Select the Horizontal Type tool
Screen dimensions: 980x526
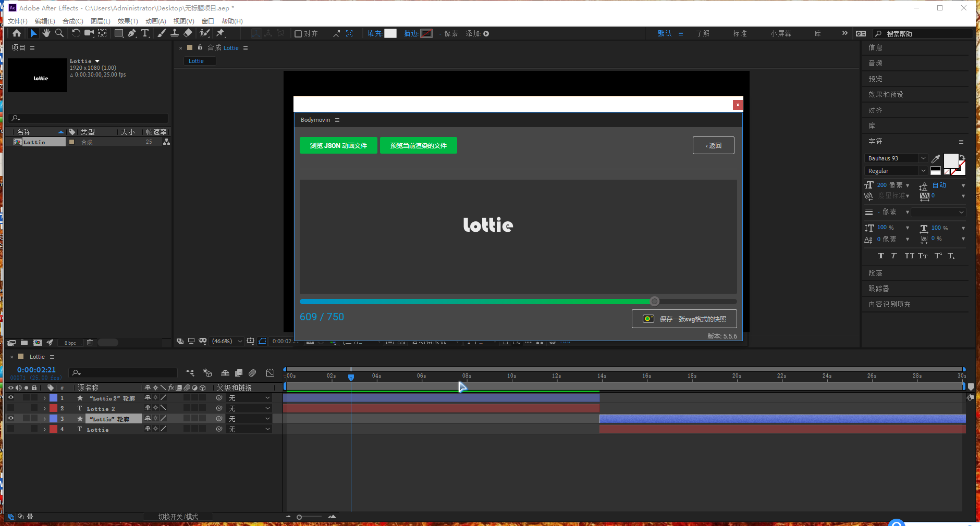coord(145,33)
